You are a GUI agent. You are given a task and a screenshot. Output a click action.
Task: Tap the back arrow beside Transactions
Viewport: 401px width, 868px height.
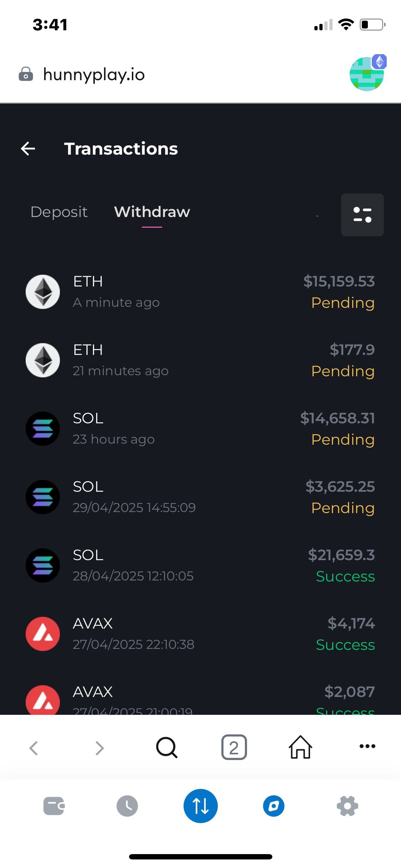pyautogui.click(x=28, y=149)
